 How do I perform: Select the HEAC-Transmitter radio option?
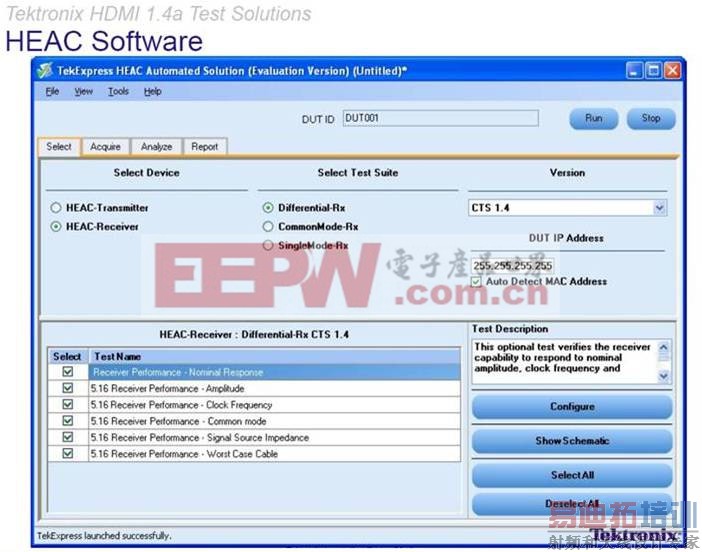[x=56, y=208]
